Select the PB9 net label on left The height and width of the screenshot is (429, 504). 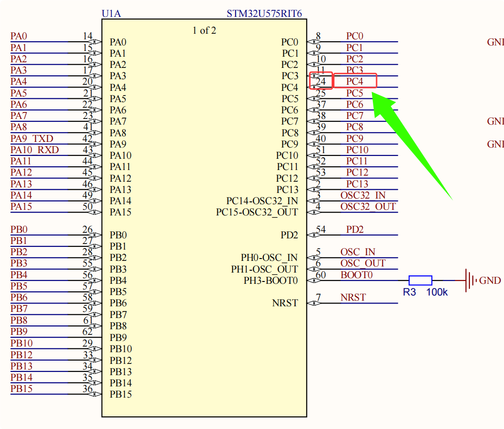[19, 331]
